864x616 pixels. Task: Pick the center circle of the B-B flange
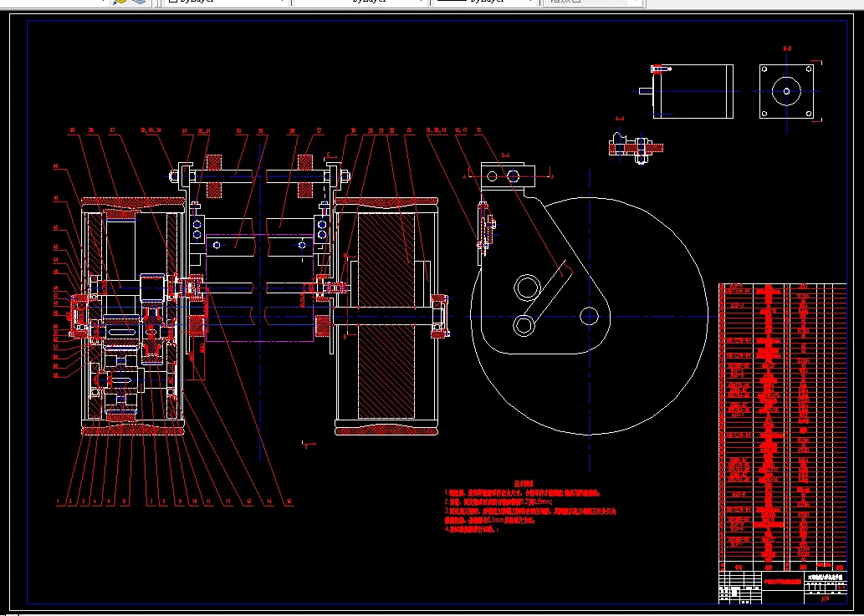point(786,91)
